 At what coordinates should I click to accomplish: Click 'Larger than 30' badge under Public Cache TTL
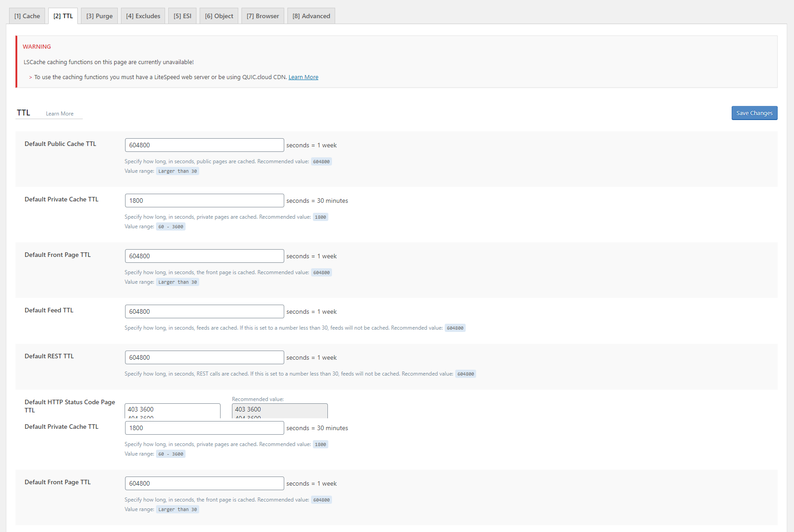point(178,171)
